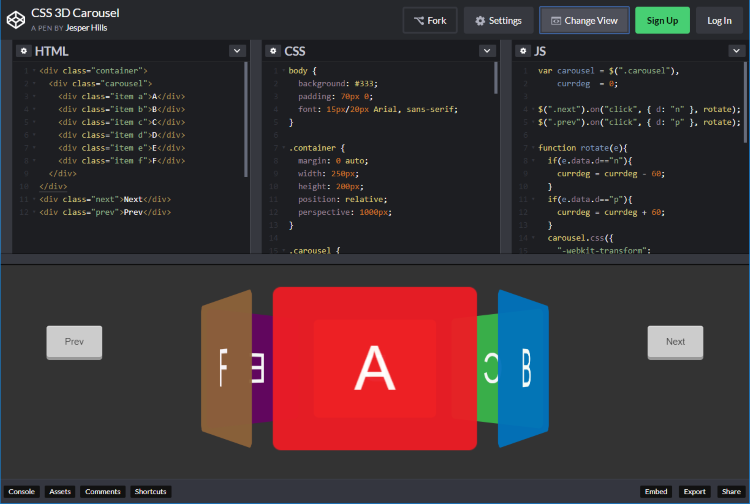Screen dimensions: 750x504
Task: Click the Embed button
Action: (656, 492)
